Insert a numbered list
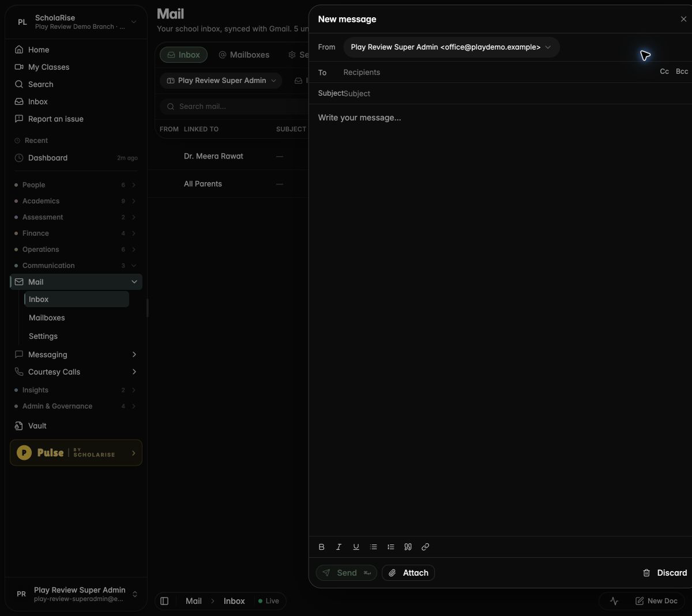692x616 pixels. coord(391,547)
